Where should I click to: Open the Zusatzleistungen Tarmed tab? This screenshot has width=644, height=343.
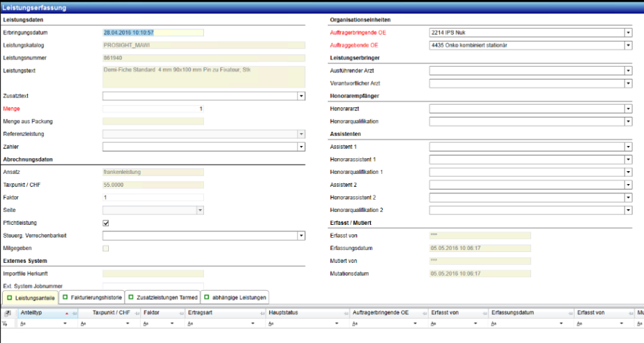click(x=164, y=297)
